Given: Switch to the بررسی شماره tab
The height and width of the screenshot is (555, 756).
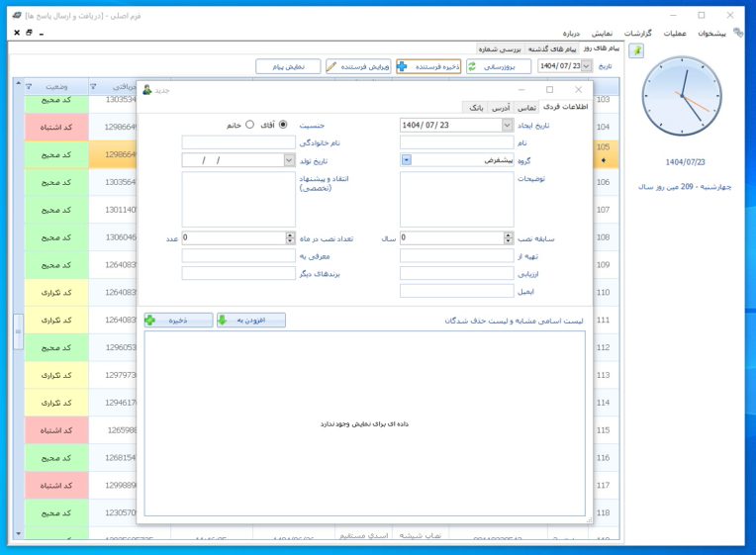Looking at the screenshot, I should pyautogui.click(x=500, y=49).
